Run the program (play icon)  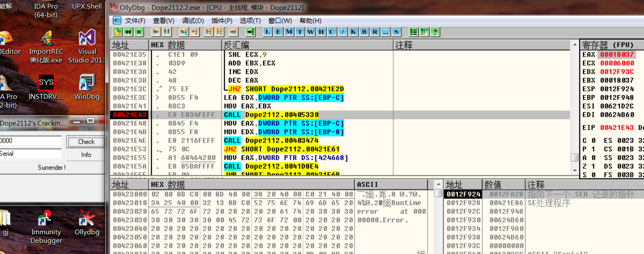coord(156,32)
